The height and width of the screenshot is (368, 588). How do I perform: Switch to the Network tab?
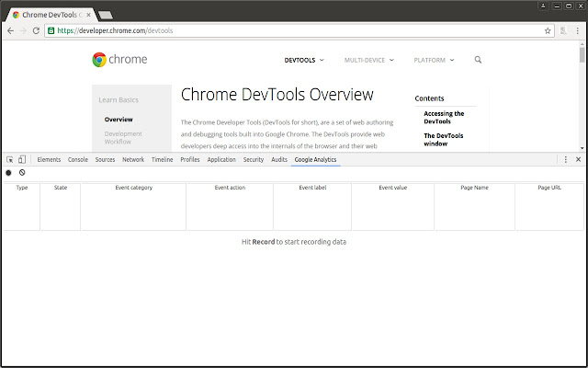pos(133,159)
